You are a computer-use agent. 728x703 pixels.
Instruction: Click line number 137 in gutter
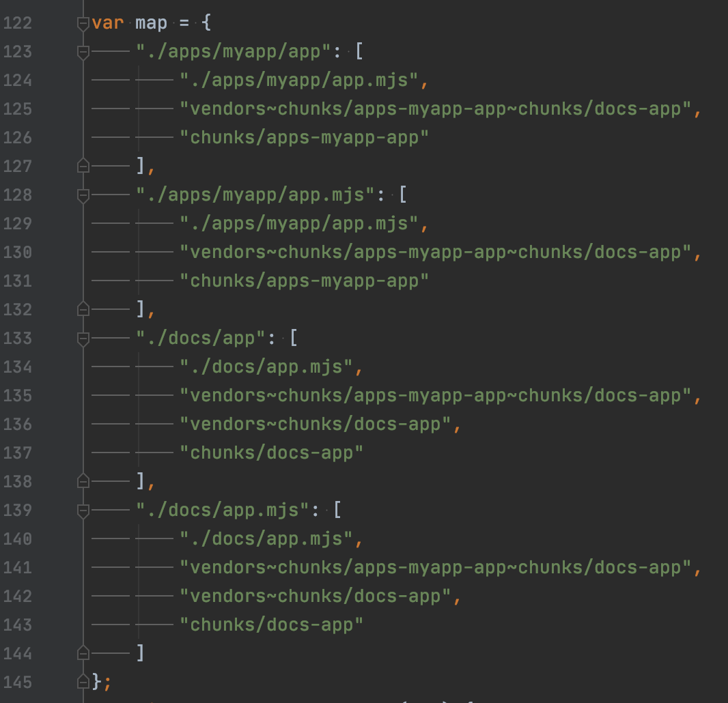18,453
